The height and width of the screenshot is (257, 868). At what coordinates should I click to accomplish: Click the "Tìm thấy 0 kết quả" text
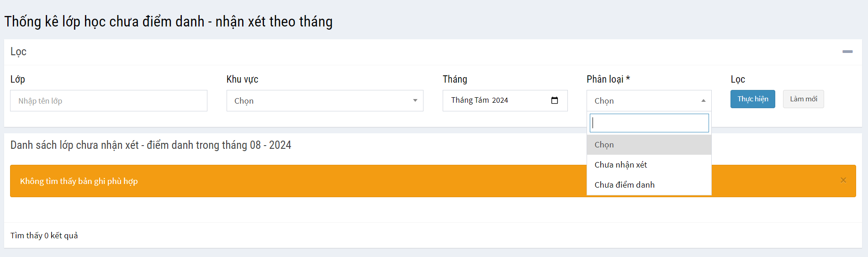tap(44, 236)
